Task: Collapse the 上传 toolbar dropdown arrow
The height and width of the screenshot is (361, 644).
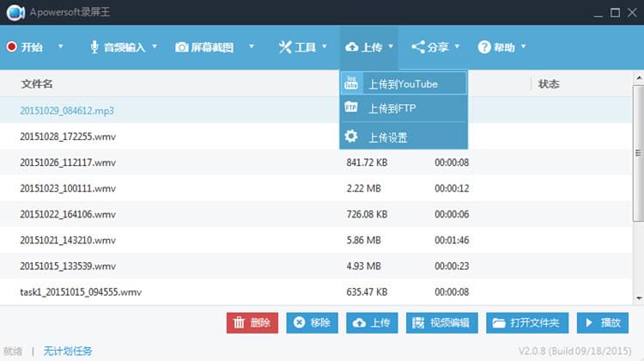Action: pos(391,46)
